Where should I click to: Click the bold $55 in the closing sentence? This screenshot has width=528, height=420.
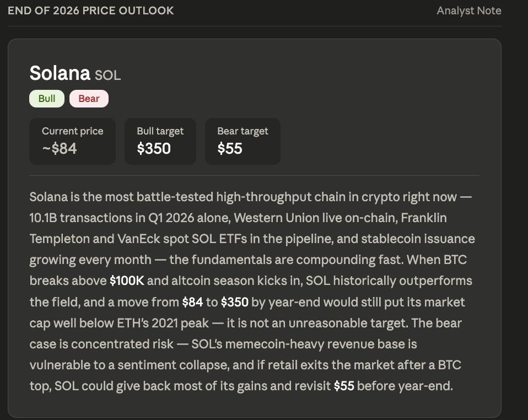tap(344, 386)
